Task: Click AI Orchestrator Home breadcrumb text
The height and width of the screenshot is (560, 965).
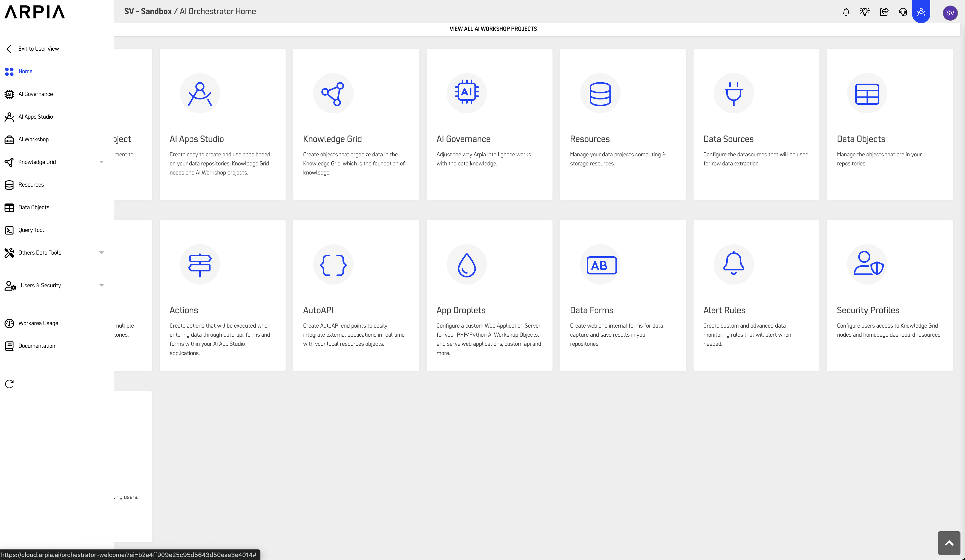Action: [218, 12]
